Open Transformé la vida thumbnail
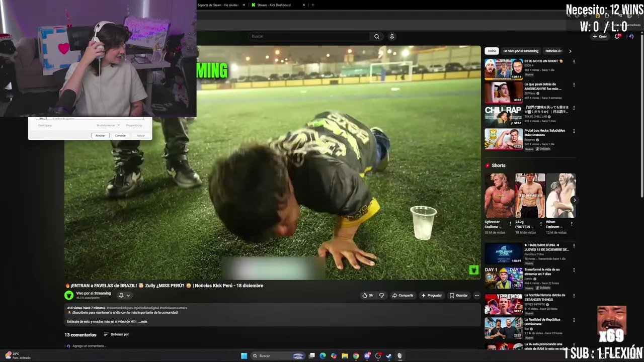 [504, 278]
